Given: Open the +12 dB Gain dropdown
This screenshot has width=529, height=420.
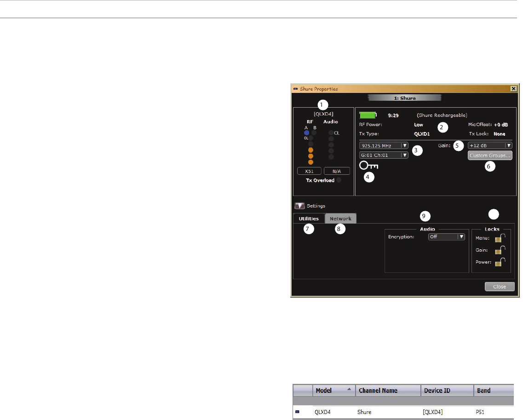Looking at the screenshot, I should (x=490, y=145).
